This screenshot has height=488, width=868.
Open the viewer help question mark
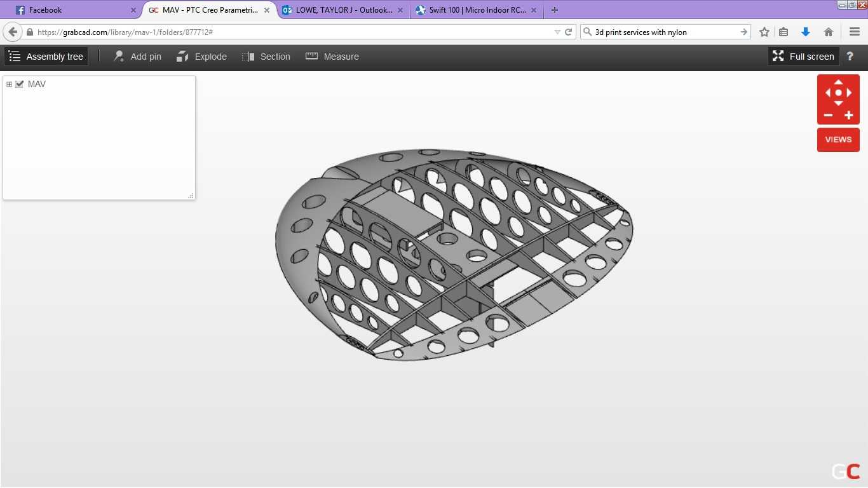[x=850, y=57]
